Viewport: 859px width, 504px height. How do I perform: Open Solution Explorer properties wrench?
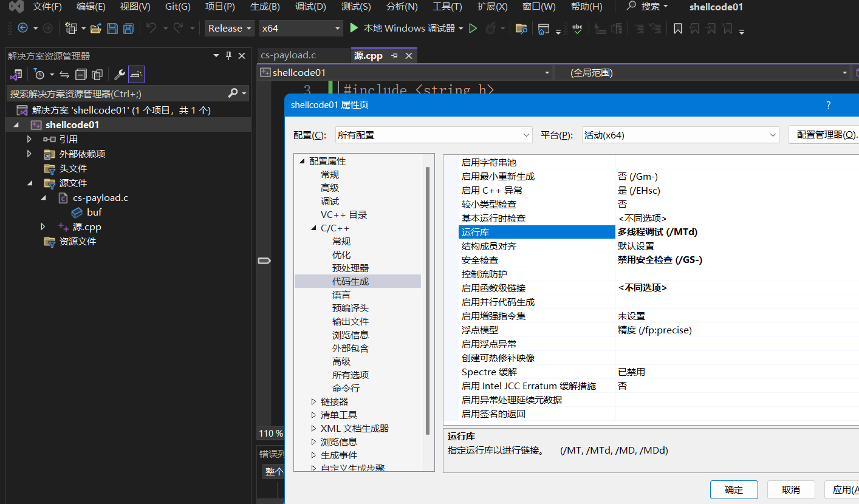(x=119, y=74)
